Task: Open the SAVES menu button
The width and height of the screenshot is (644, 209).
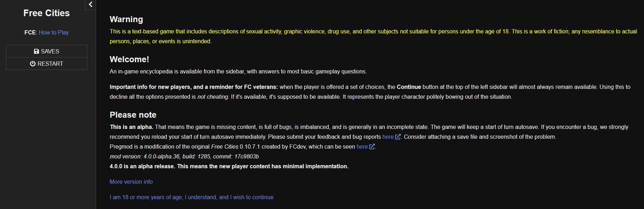Action: point(47,51)
